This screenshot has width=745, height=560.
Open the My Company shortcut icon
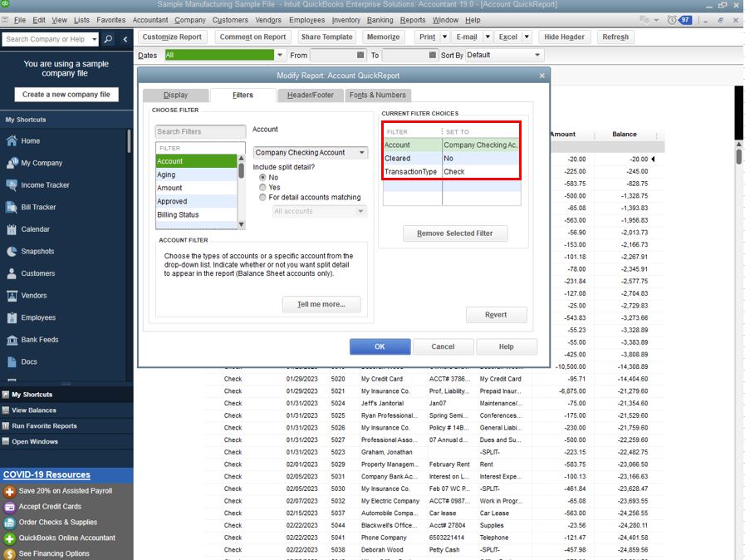pyautogui.click(x=12, y=163)
